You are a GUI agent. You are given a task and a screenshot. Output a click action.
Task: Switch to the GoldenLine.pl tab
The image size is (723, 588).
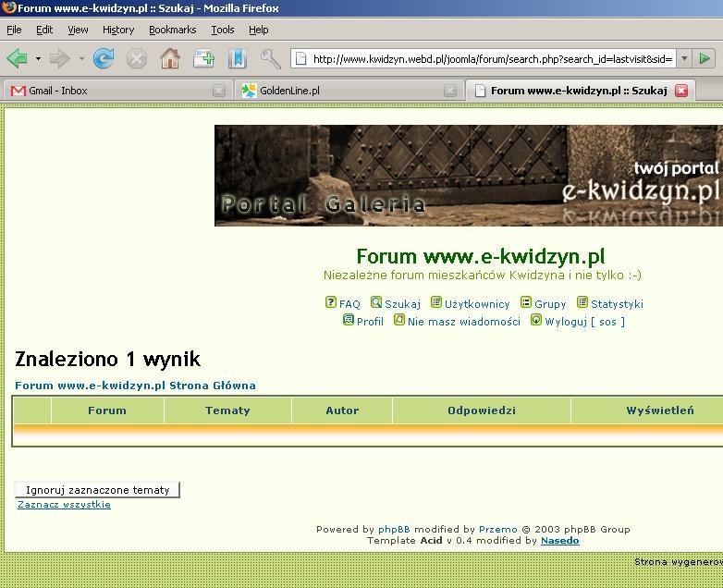click(x=342, y=91)
